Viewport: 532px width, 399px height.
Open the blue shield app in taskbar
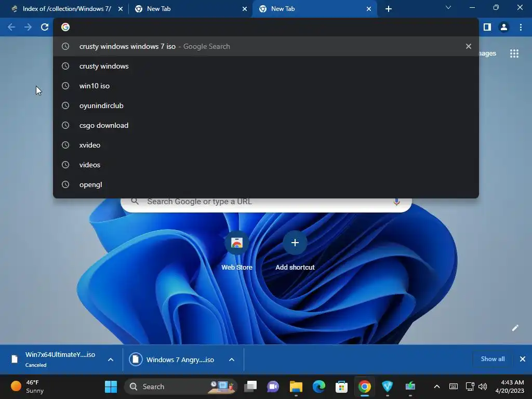pyautogui.click(x=387, y=387)
